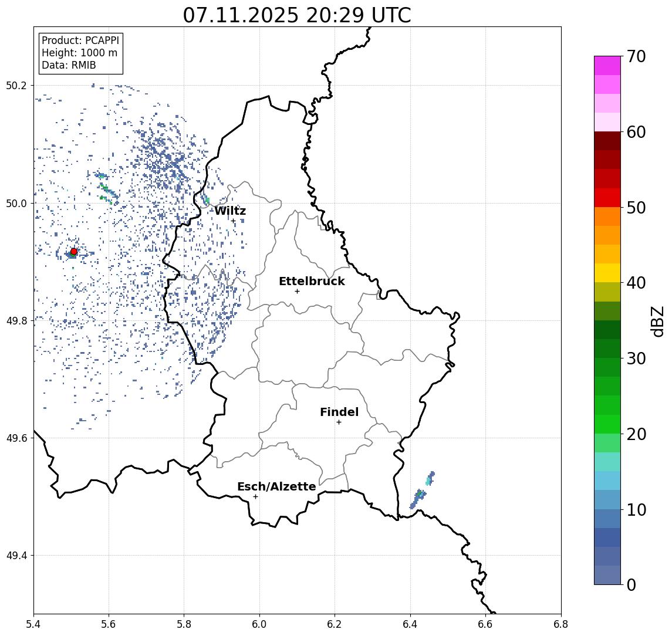The height and width of the screenshot is (636, 672).
Task: Click the longitude axis label 6.2
Action: click(335, 624)
